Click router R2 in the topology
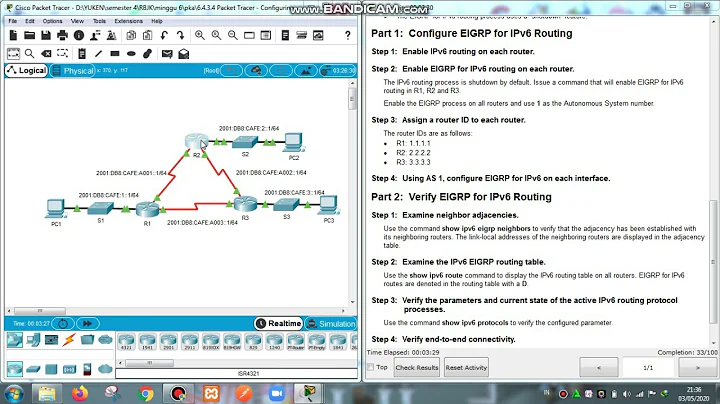 (x=197, y=141)
